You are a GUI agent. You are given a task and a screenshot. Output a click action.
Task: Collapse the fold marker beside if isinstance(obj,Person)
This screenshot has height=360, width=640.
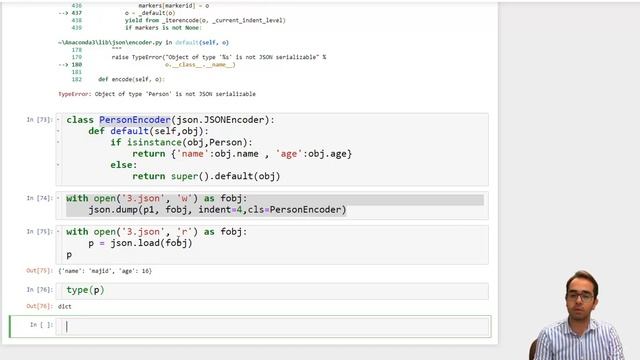coord(58,142)
